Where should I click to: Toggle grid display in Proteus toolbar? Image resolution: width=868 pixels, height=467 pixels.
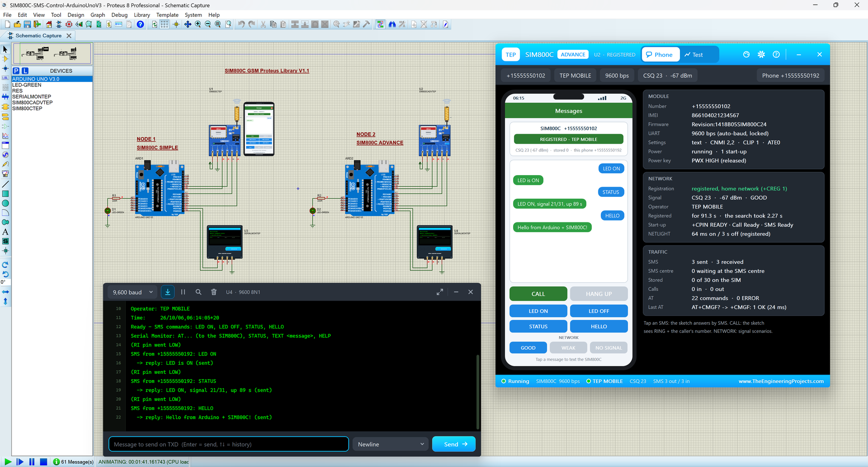click(164, 24)
